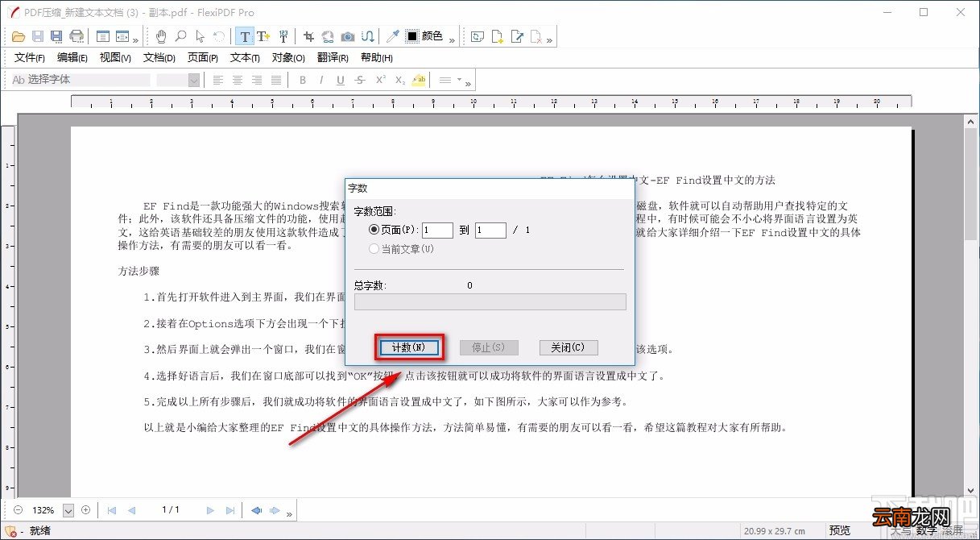Click the 1 / 1 page indicator field
This screenshot has height=540, width=980.
pos(171,510)
